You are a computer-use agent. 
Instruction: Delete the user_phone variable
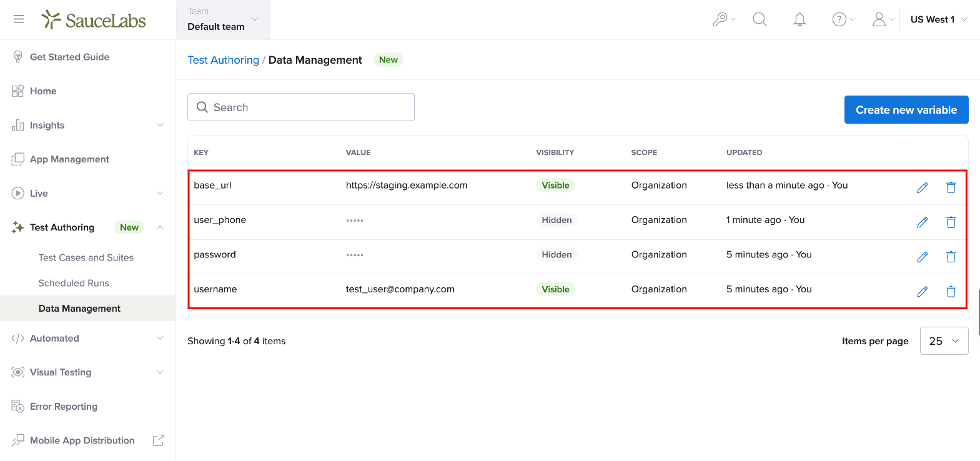click(x=951, y=222)
